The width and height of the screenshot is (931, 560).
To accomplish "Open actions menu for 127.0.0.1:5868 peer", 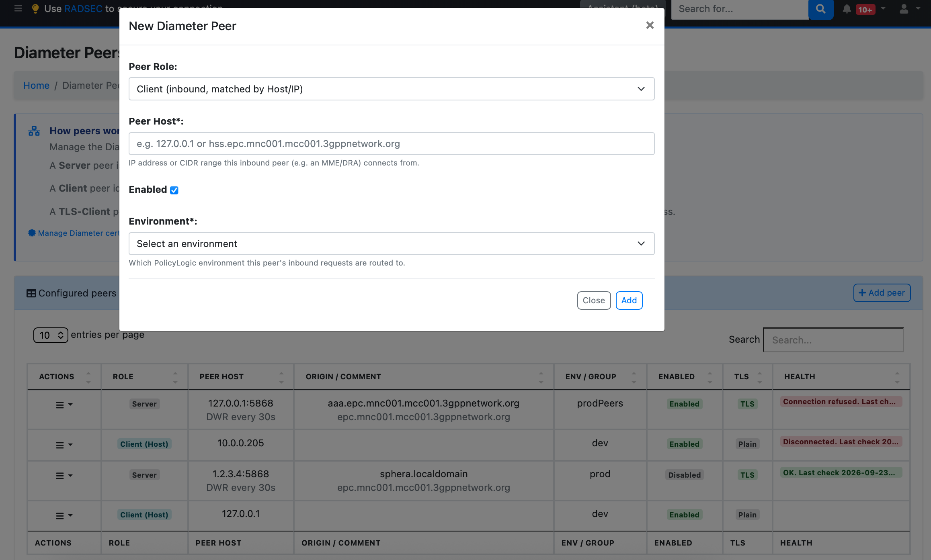I will [64, 405].
